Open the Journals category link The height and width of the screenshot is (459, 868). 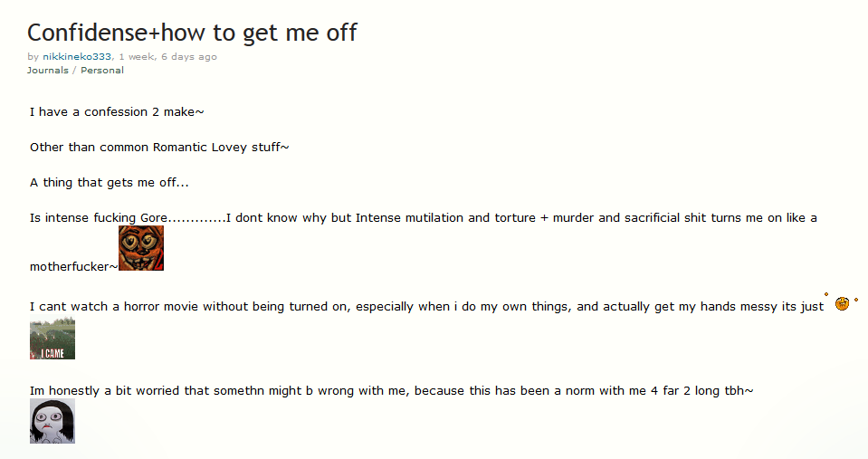[x=47, y=71]
